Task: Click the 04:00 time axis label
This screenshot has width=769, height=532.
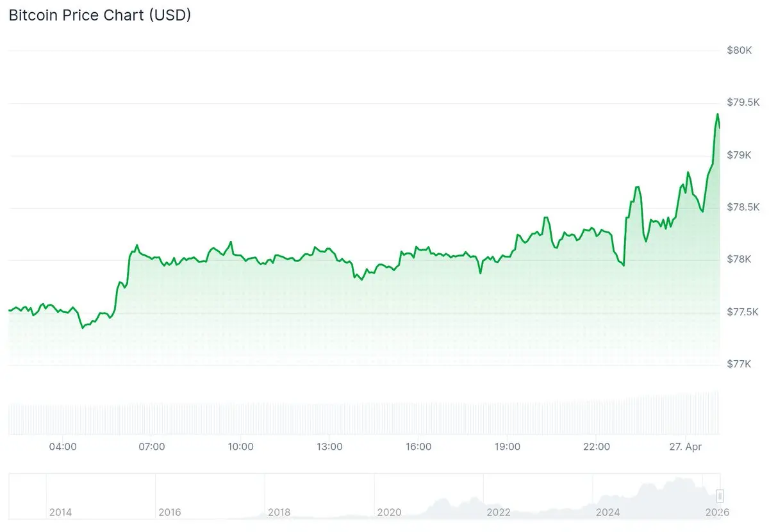Action: tap(63, 447)
